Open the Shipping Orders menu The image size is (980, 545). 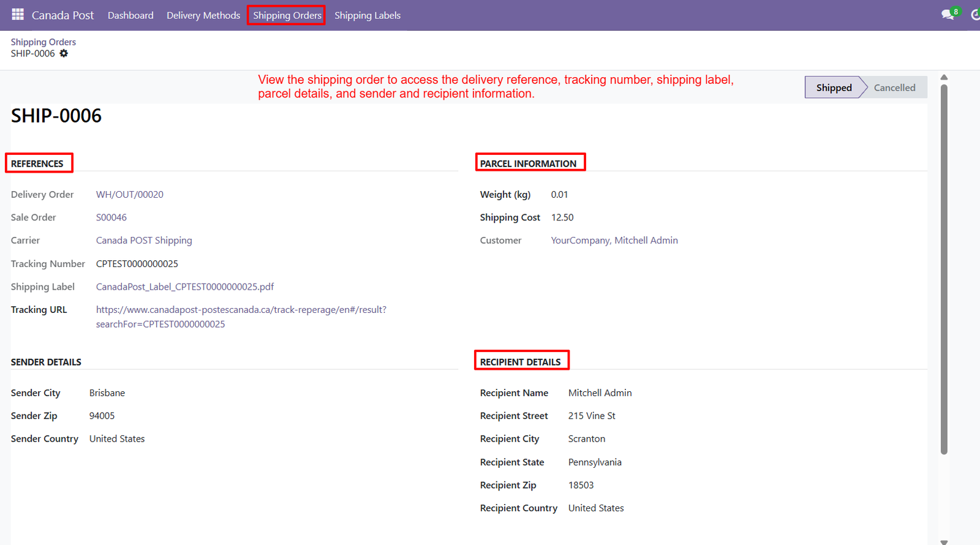[x=287, y=15]
